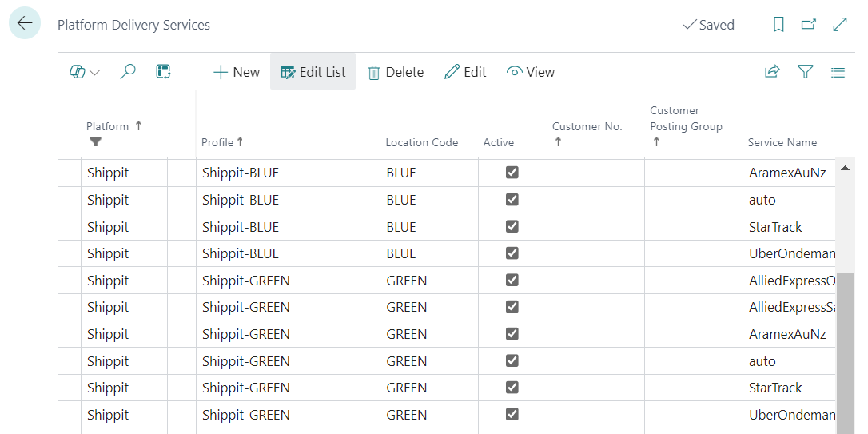Image resolution: width=868 pixels, height=434 pixels.
Task: Select the Edit List action
Action: (313, 72)
